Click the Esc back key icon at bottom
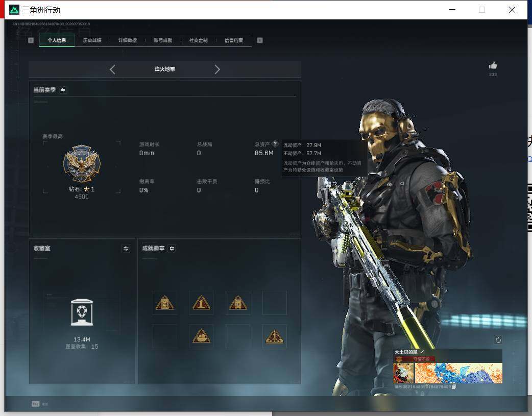This screenshot has width=532, height=416. 36,404
